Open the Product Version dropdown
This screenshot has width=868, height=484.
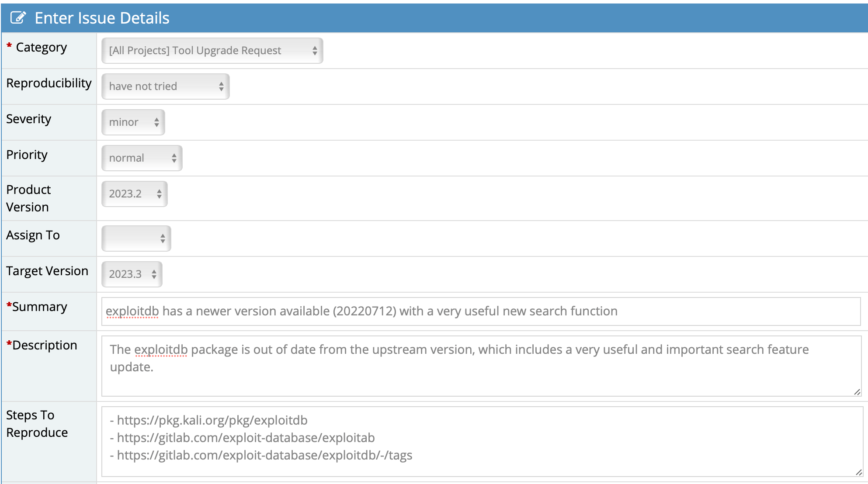point(134,194)
